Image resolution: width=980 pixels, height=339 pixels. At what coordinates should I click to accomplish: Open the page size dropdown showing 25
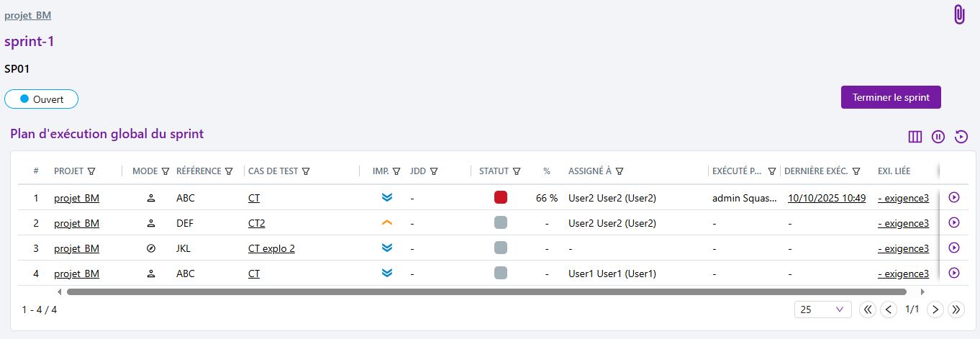822,309
